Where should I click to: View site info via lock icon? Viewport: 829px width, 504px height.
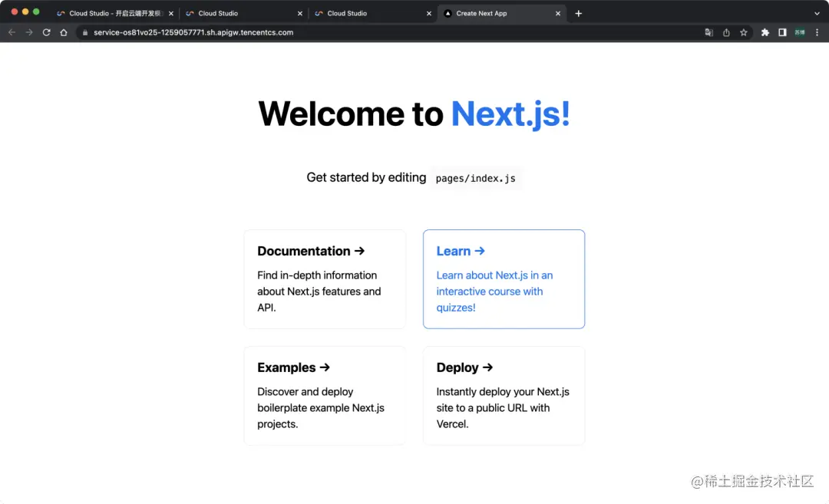(85, 32)
